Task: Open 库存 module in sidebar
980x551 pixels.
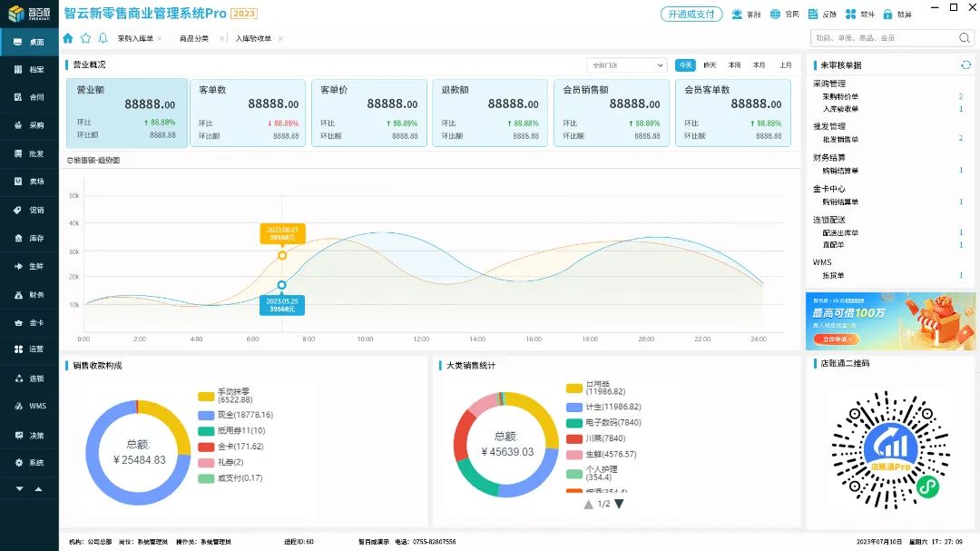Action: (29, 238)
